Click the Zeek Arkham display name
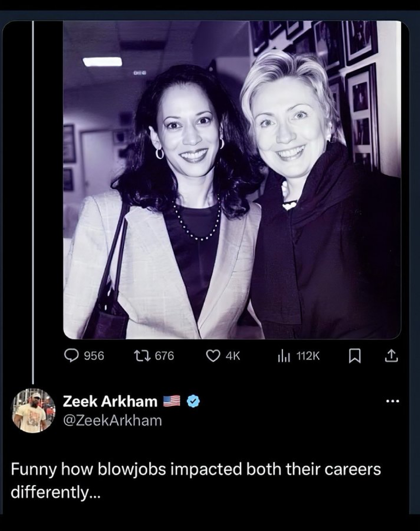Image resolution: width=420 pixels, height=531 pixels. pos(110,402)
